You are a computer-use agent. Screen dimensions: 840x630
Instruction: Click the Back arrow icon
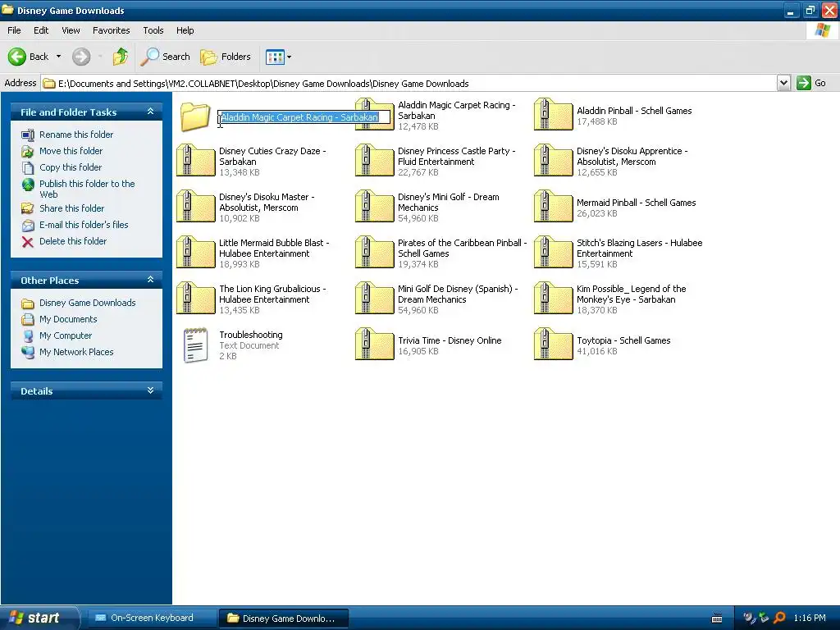tap(16, 57)
